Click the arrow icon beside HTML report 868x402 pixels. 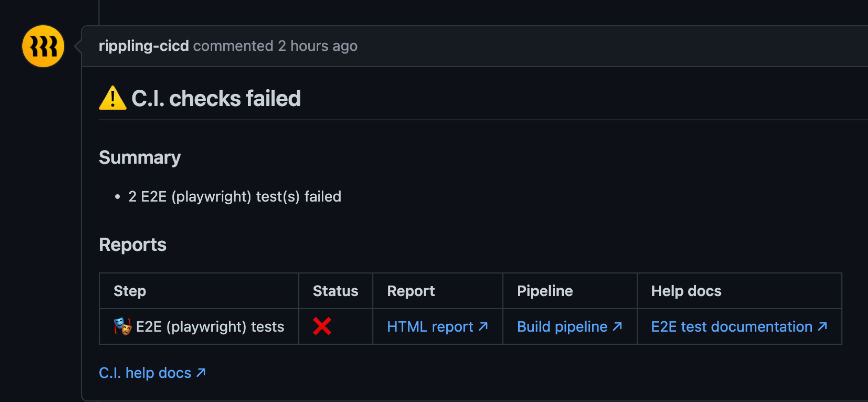(x=483, y=326)
